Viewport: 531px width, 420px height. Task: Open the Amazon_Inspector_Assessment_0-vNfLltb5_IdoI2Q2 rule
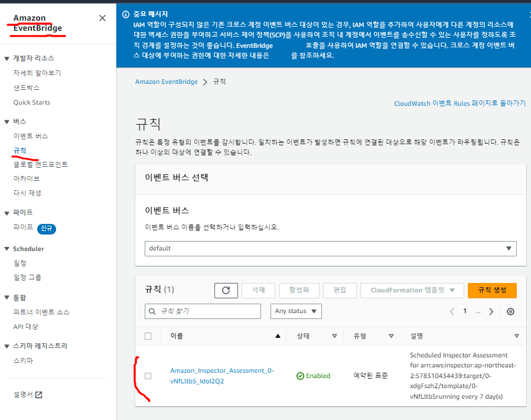tap(222, 376)
